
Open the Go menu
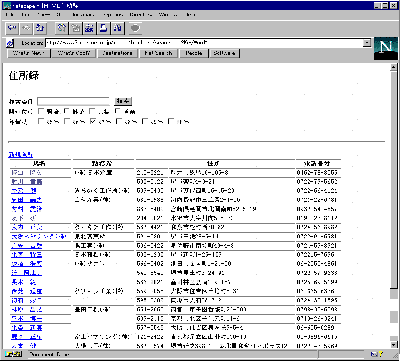[59, 15]
